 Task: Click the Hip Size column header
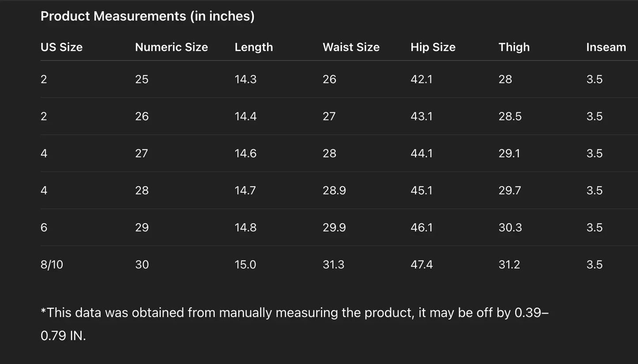point(433,47)
